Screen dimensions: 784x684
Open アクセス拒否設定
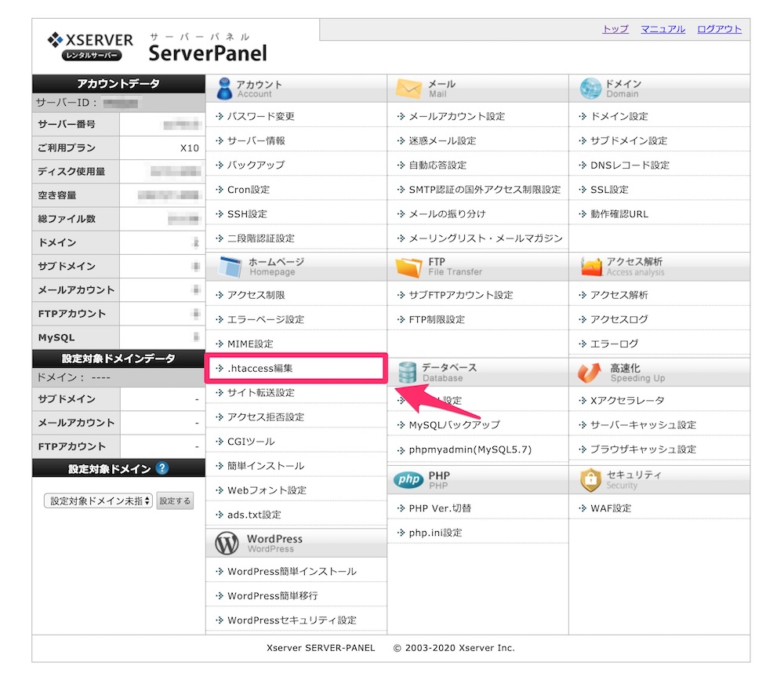(x=266, y=417)
